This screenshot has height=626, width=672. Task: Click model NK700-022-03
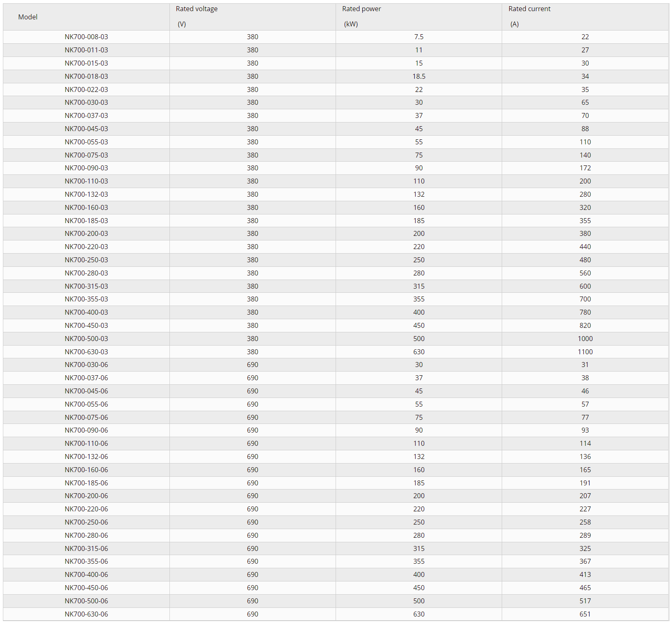[86, 89]
